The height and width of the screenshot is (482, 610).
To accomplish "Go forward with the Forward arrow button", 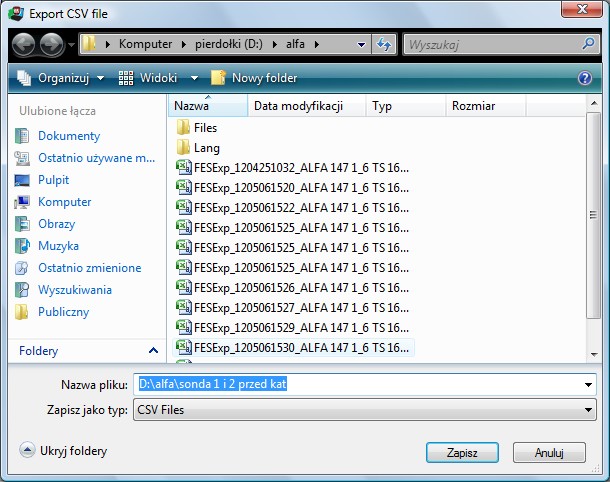I will coord(51,45).
